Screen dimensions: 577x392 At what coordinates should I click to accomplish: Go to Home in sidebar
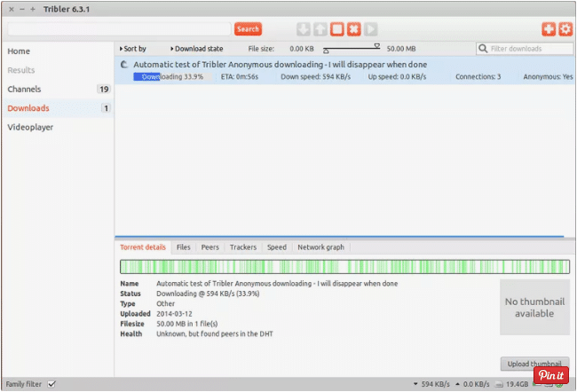click(19, 51)
